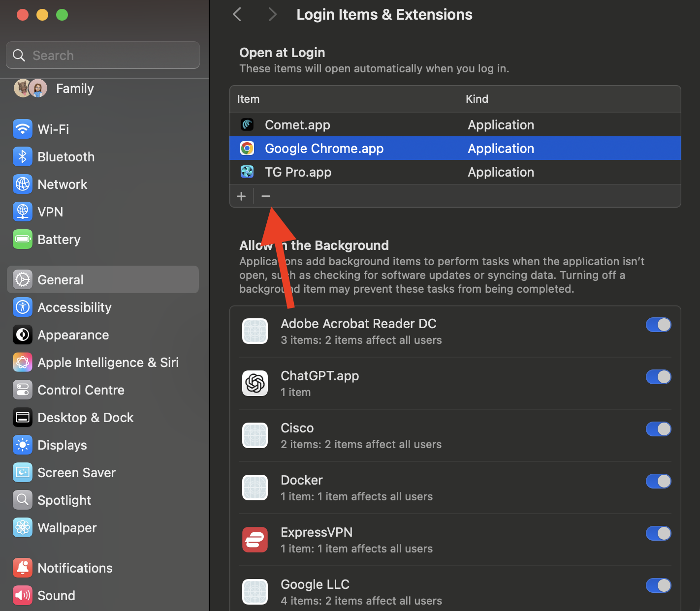
Task: Click the ChatGPT app icon
Action: (255, 383)
